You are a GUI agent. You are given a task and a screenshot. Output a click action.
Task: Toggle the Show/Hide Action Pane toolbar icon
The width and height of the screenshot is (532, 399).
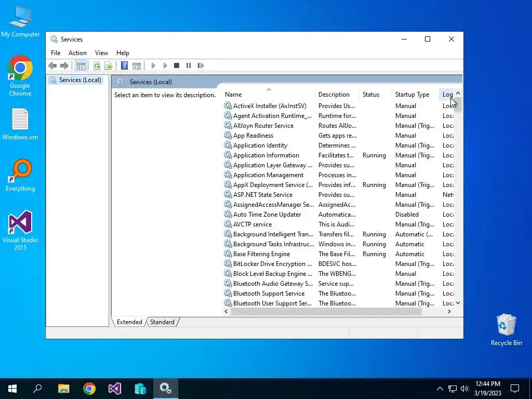click(137, 65)
